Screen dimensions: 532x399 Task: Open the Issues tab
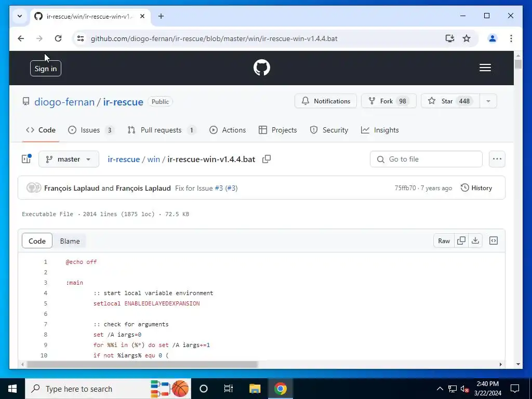click(90, 130)
